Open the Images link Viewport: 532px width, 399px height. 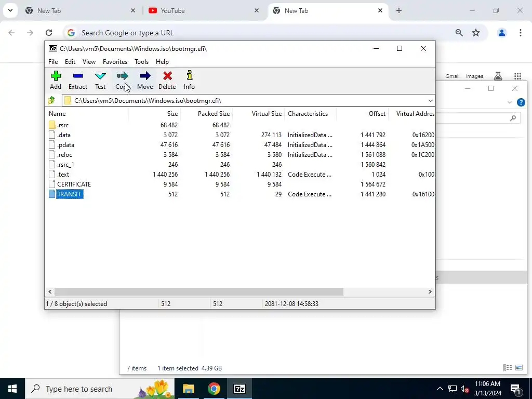point(474,76)
